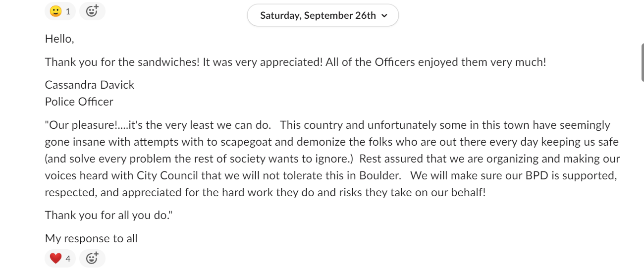
Task: Click the "Thank you for the sandwiches!" line
Action: click(x=122, y=62)
